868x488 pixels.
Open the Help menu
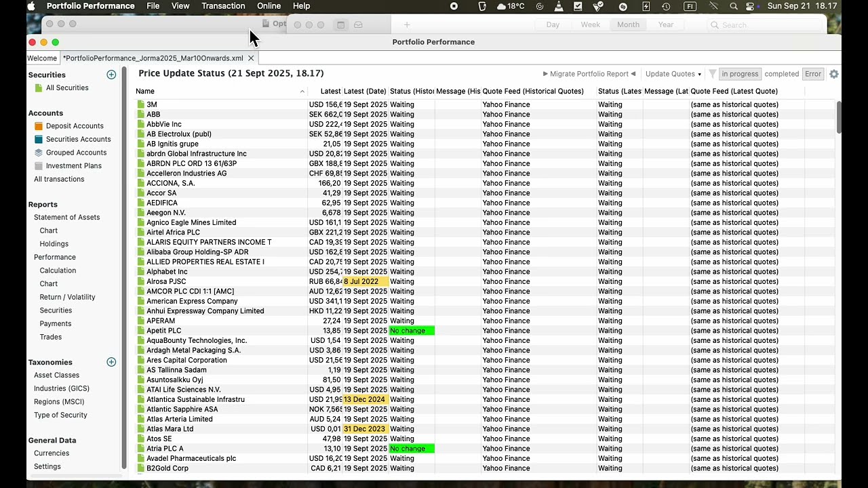(301, 6)
